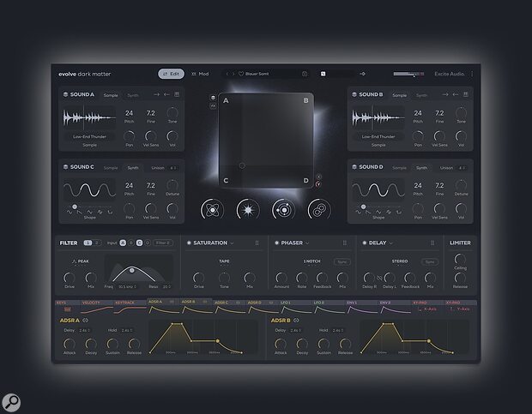Click the Filter 2 routing button
Screen dimensions: 532x414
[162, 243]
